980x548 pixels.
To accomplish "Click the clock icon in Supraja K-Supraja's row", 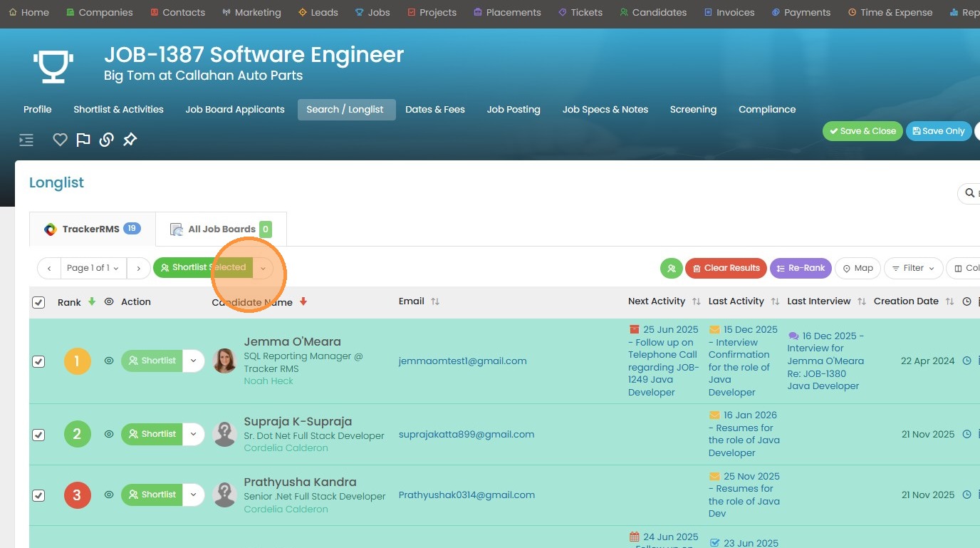I will [x=966, y=434].
